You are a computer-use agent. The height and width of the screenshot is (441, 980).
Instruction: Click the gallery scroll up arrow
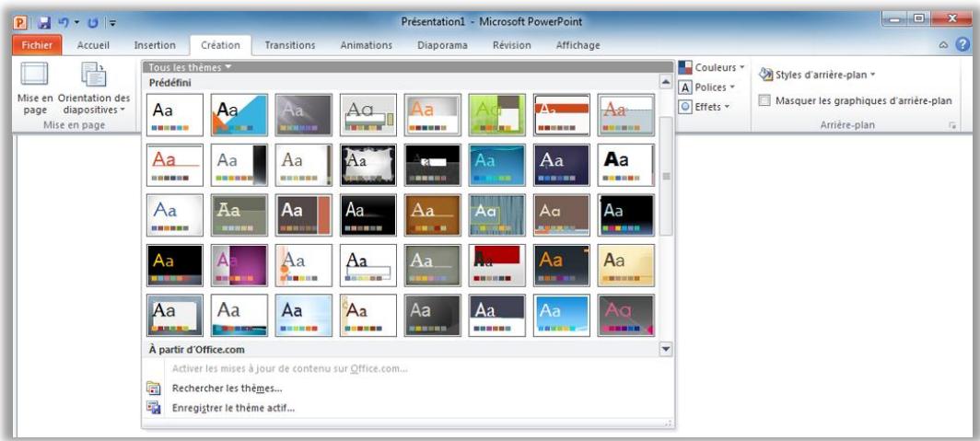pos(666,82)
